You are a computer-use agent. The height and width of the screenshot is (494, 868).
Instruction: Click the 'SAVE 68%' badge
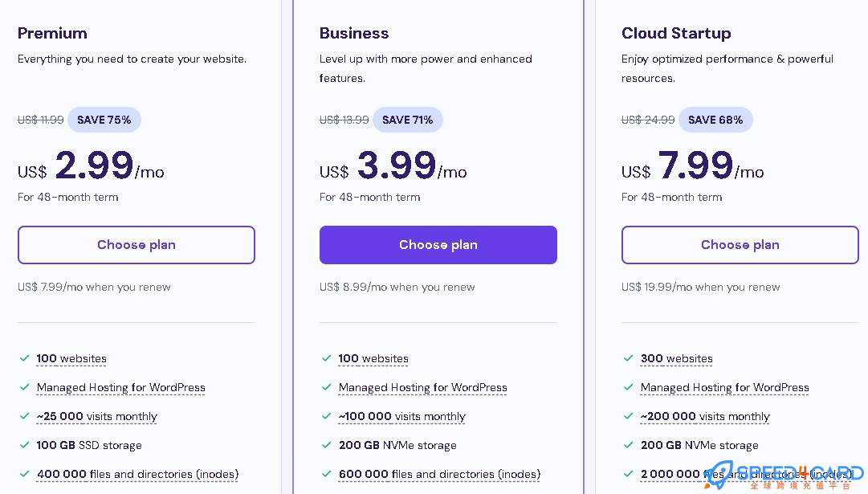[715, 120]
